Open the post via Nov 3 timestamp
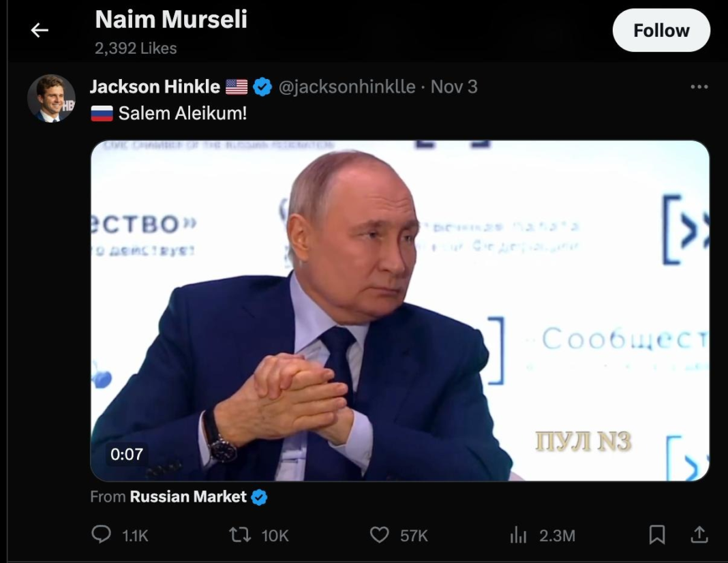 [454, 87]
